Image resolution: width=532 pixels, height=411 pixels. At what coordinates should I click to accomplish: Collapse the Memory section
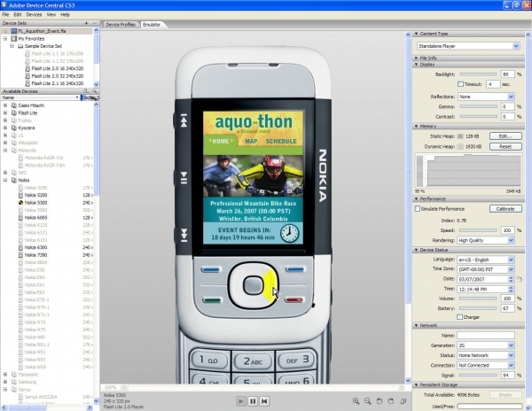point(417,126)
